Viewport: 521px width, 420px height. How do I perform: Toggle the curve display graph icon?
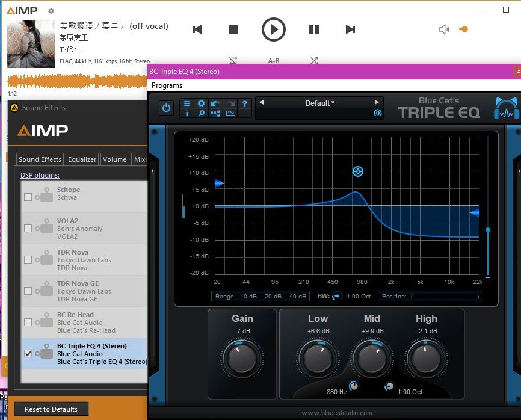pyautogui.click(x=230, y=113)
